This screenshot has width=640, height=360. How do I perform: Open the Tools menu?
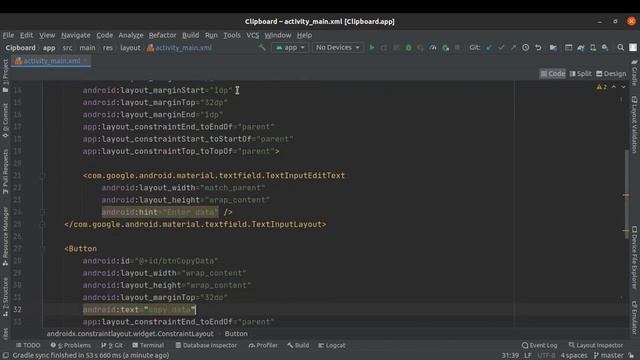point(231,36)
